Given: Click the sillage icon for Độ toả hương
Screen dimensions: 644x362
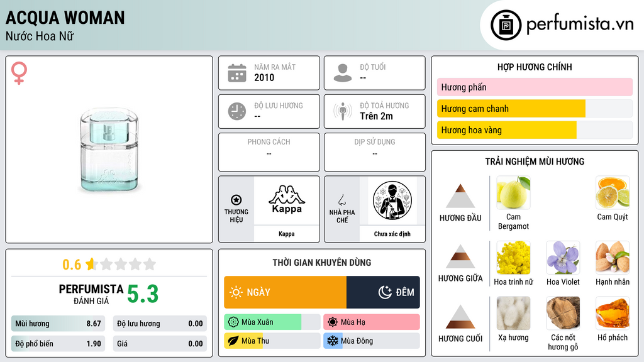Looking at the screenshot, I should [343, 111].
